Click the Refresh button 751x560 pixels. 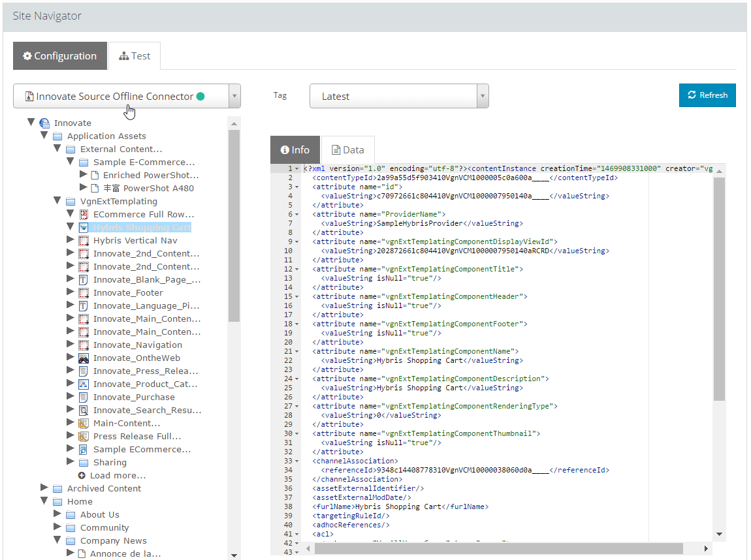pos(707,95)
